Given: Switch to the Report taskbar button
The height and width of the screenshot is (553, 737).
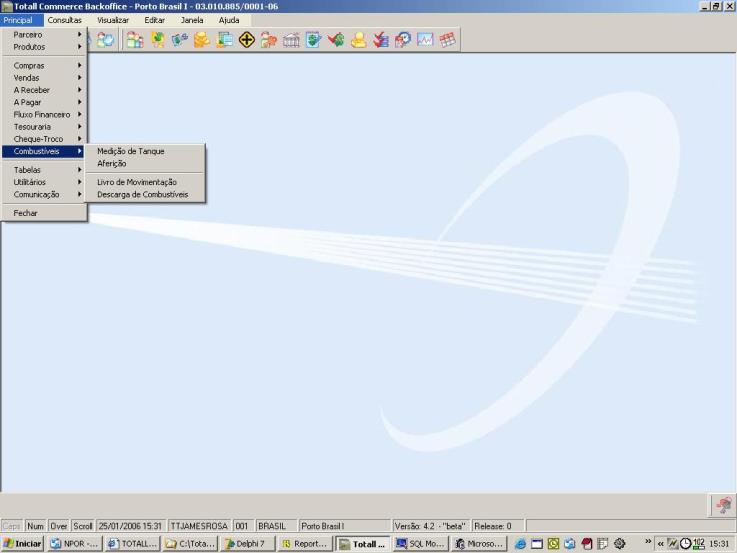Looking at the screenshot, I should pos(305,544).
